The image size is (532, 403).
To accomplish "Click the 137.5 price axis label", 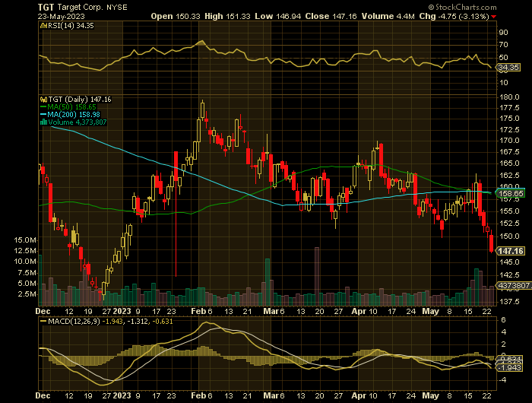I will pyautogui.click(x=510, y=301).
